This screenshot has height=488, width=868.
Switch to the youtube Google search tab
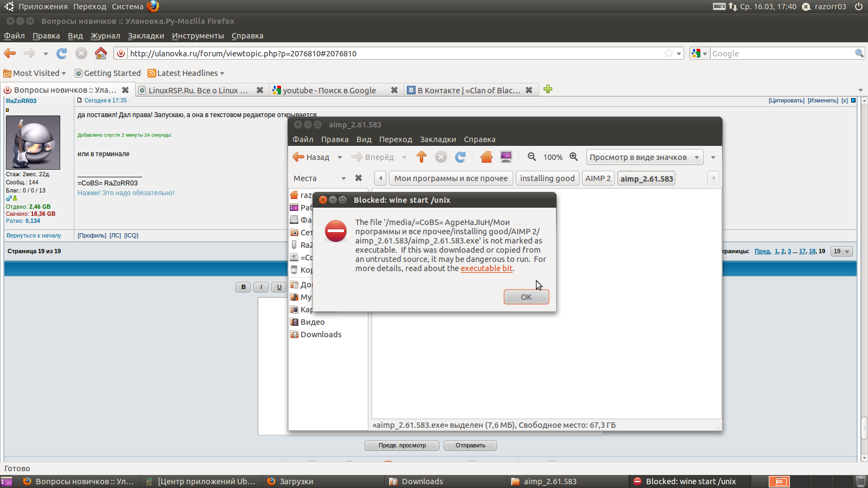pos(329,90)
